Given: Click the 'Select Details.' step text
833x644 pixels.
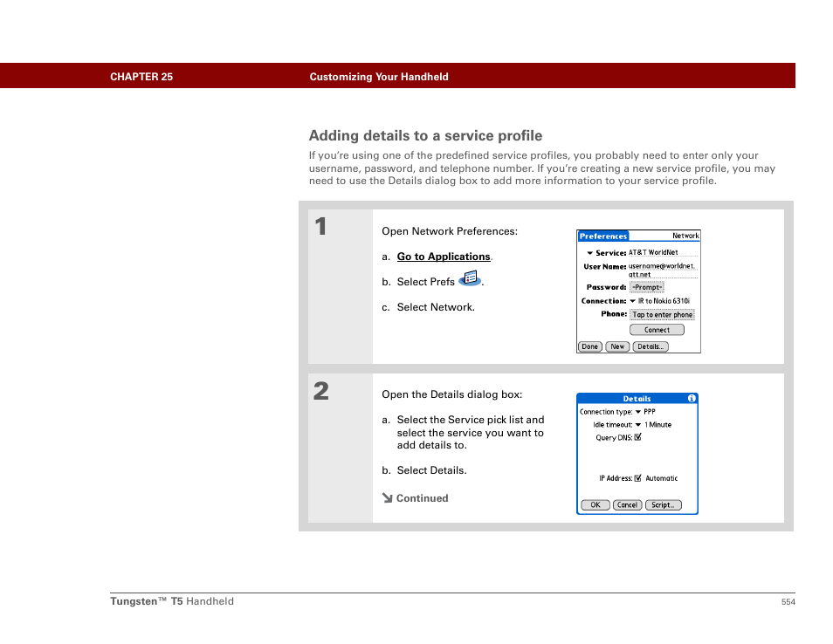Looking at the screenshot, I should pos(432,470).
